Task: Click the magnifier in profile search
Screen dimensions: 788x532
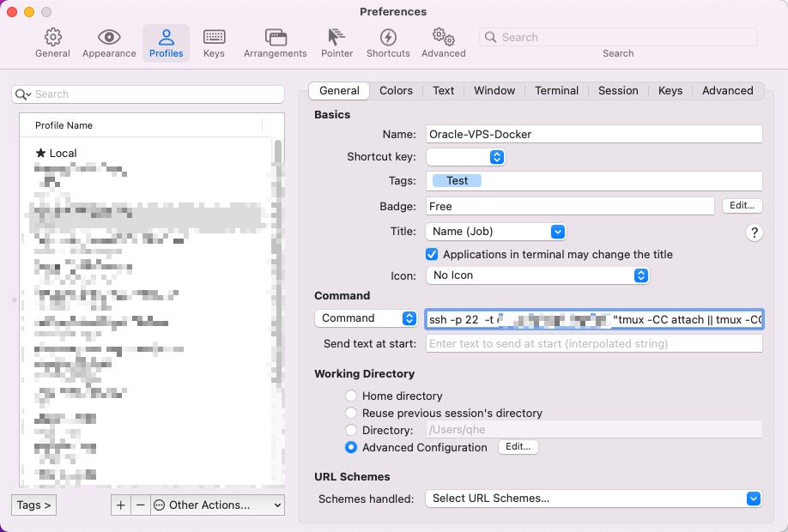Action: pyautogui.click(x=22, y=94)
